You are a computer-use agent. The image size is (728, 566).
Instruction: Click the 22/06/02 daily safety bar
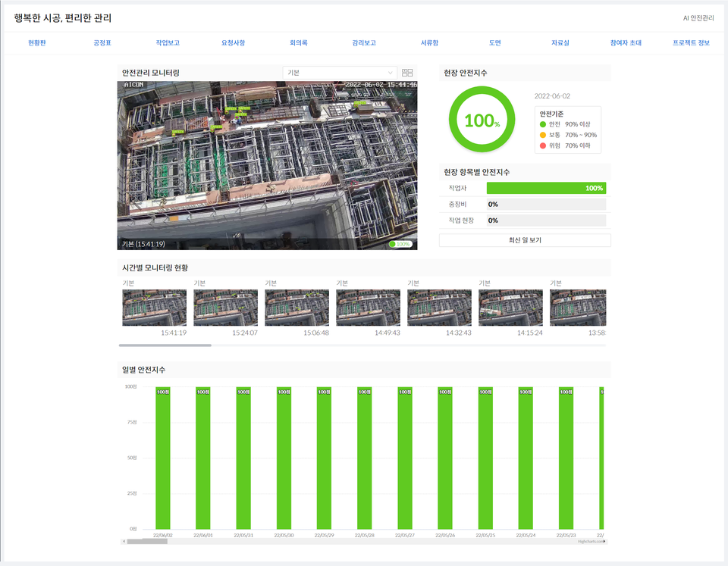point(163,458)
